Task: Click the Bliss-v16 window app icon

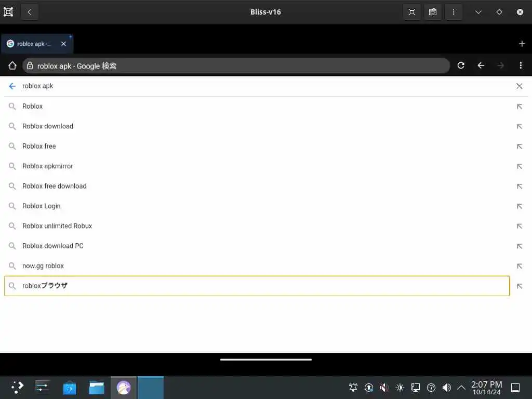Action: tap(8, 12)
